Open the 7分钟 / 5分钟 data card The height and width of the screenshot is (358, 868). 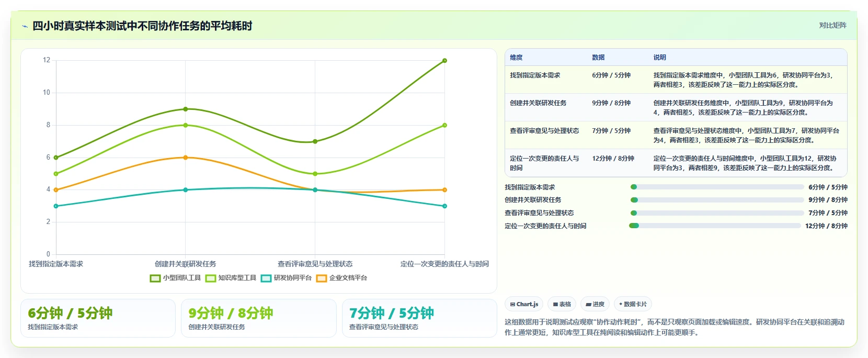(419, 318)
